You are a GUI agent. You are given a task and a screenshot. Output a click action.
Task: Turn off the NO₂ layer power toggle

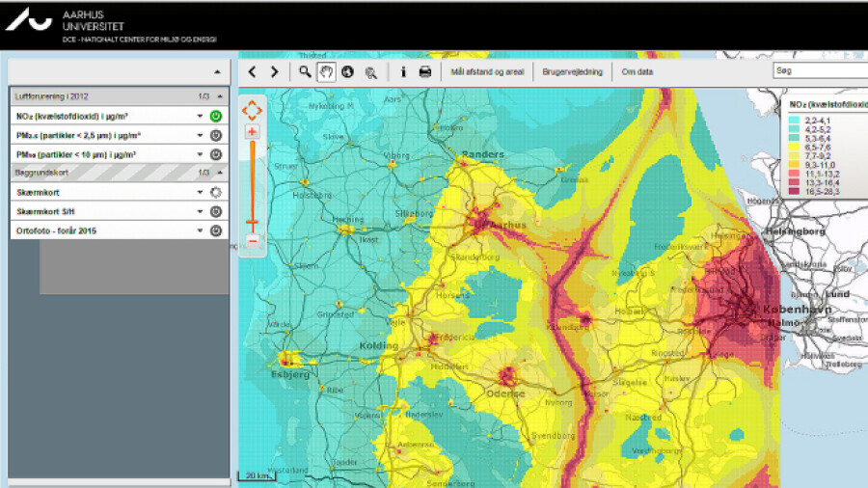point(216,116)
